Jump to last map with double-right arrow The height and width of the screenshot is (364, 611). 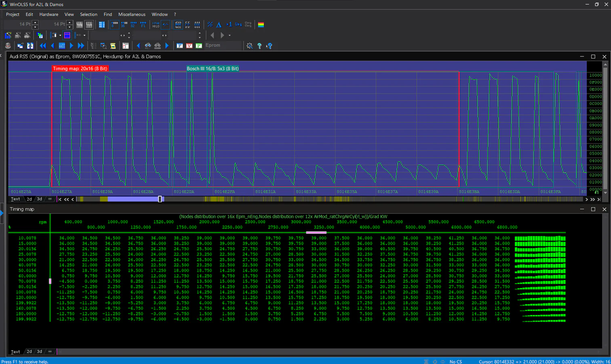[x=81, y=46]
